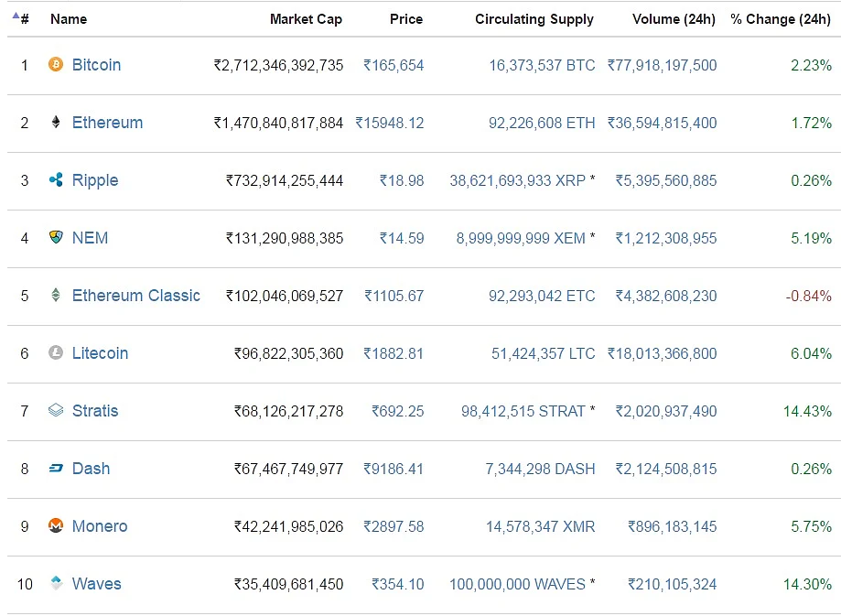
Task: Click Ripple volume ₹5,395,560,885
Action: pyautogui.click(x=666, y=181)
